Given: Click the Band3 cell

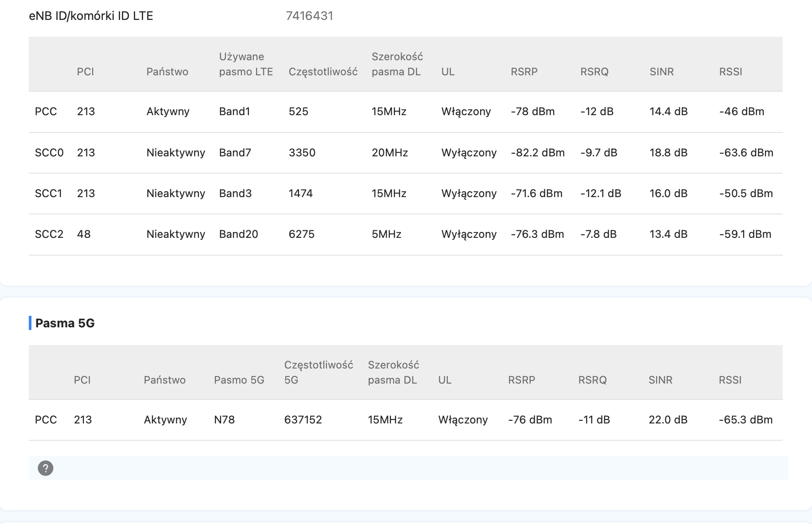Looking at the screenshot, I should click(x=235, y=194).
